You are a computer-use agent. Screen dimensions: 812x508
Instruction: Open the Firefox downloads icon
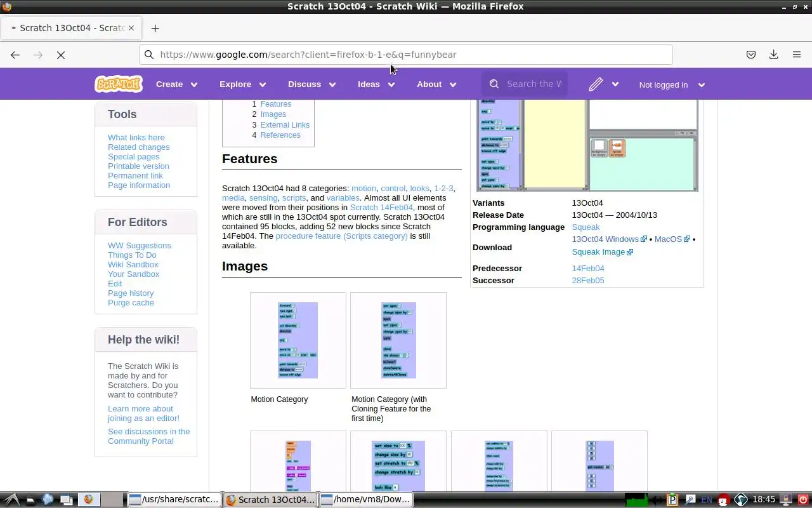774,55
